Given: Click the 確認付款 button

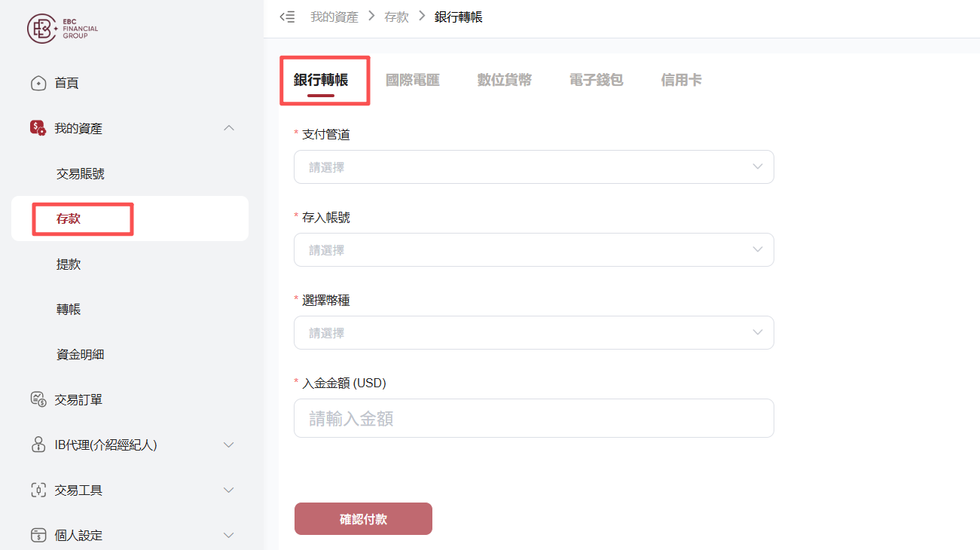Looking at the screenshot, I should click(x=363, y=519).
